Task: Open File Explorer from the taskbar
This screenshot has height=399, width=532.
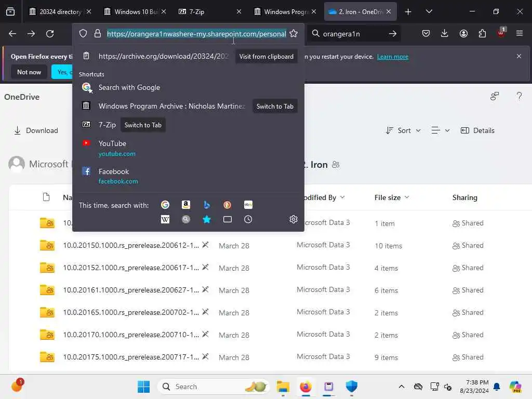Action: point(283,387)
